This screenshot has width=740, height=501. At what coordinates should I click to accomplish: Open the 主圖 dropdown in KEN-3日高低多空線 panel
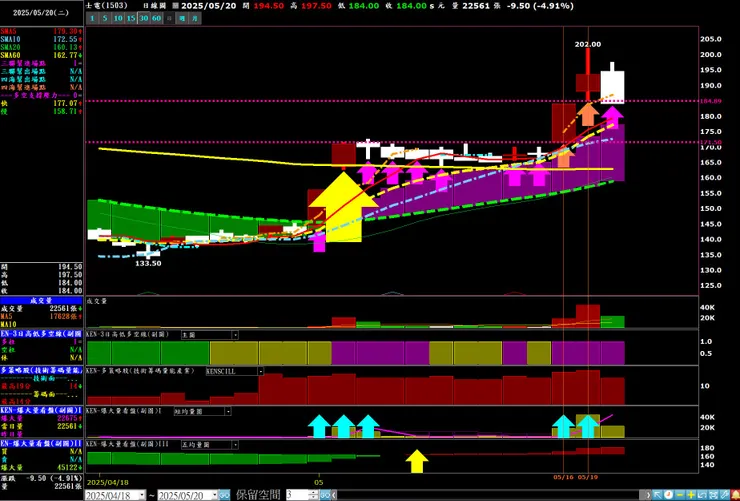click(x=235, y=335)
